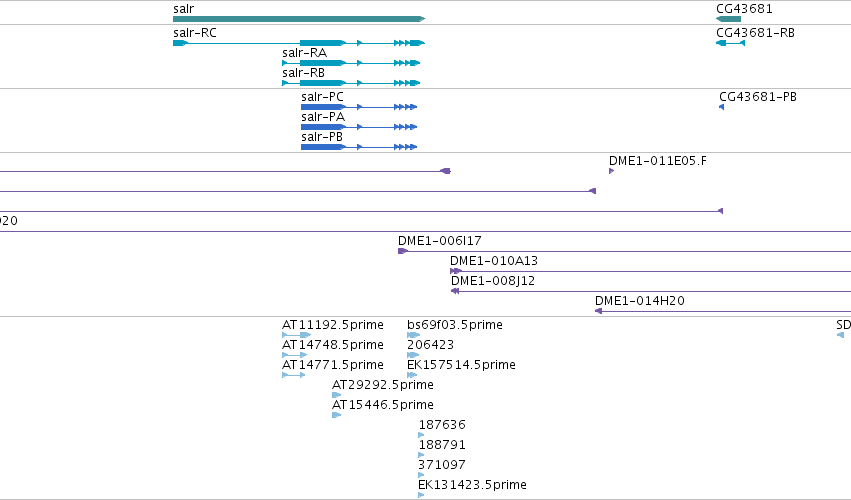
Task: Click the CG43681-PB feature arrow
Action: [x=721, y=107]
